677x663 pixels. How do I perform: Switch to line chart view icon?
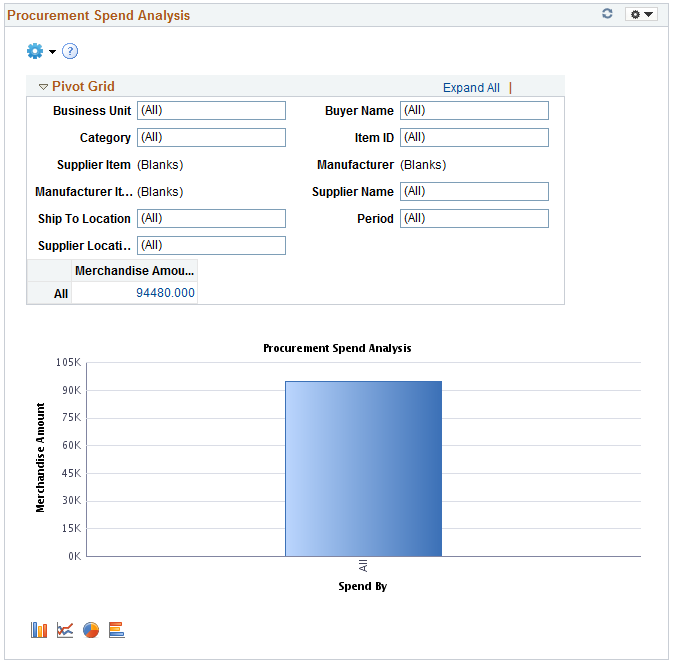click(x=65, y=630)
